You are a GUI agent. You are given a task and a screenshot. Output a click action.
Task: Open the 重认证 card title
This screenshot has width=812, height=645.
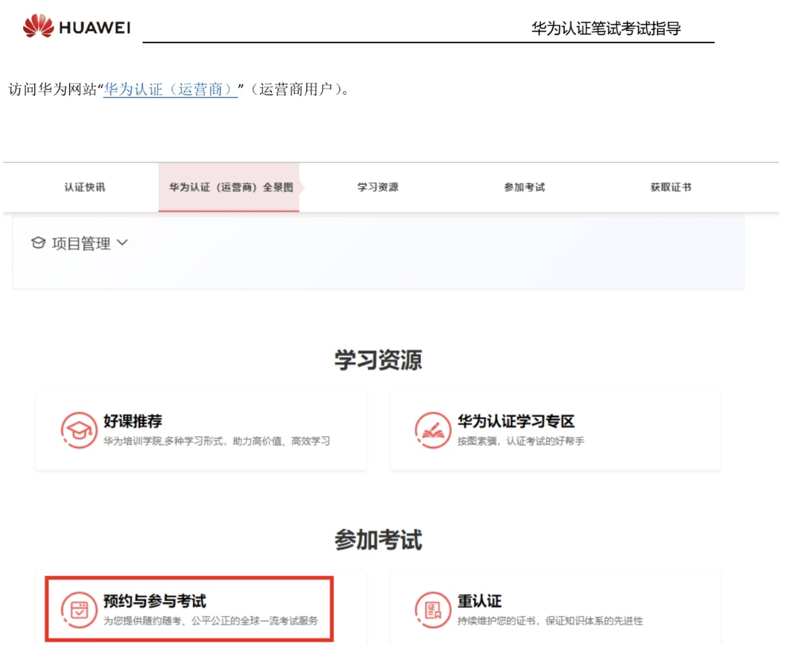point(480,601)
